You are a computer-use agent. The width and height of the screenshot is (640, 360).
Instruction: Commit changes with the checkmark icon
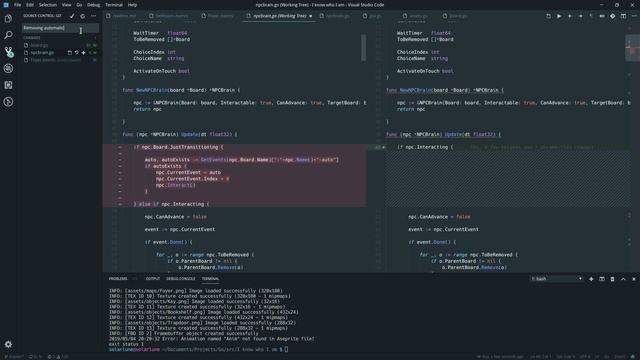[72, 16]
